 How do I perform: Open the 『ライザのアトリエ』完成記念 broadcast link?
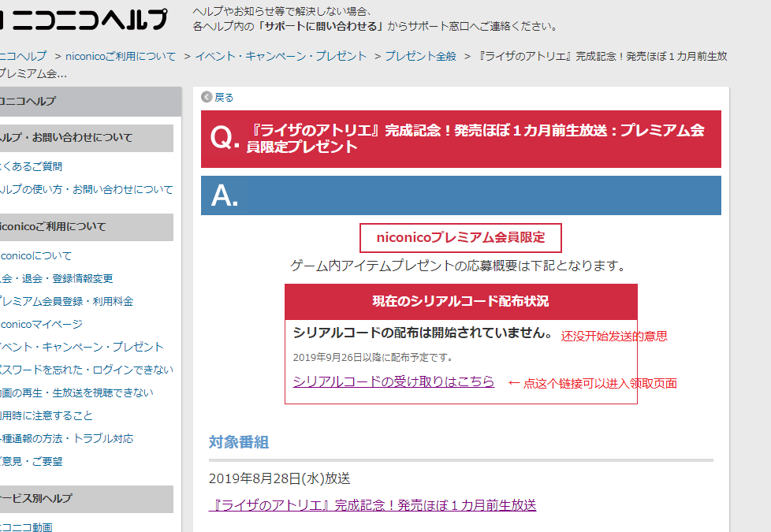click(x=372, y=505)
